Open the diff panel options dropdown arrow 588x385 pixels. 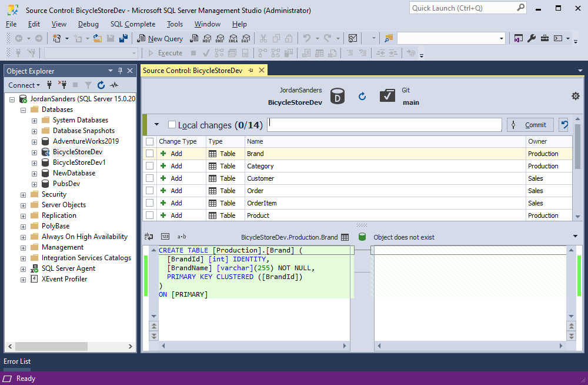tap(575, 236)
